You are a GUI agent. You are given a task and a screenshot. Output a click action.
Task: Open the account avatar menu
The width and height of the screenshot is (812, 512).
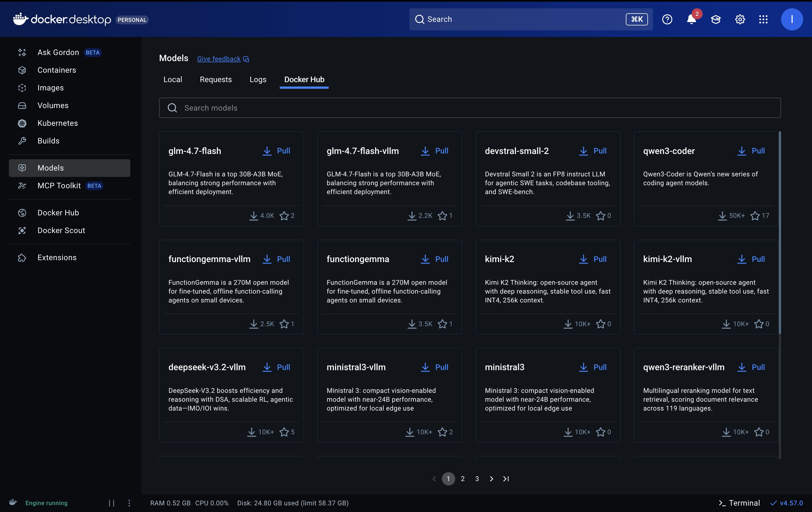(792, 19)
